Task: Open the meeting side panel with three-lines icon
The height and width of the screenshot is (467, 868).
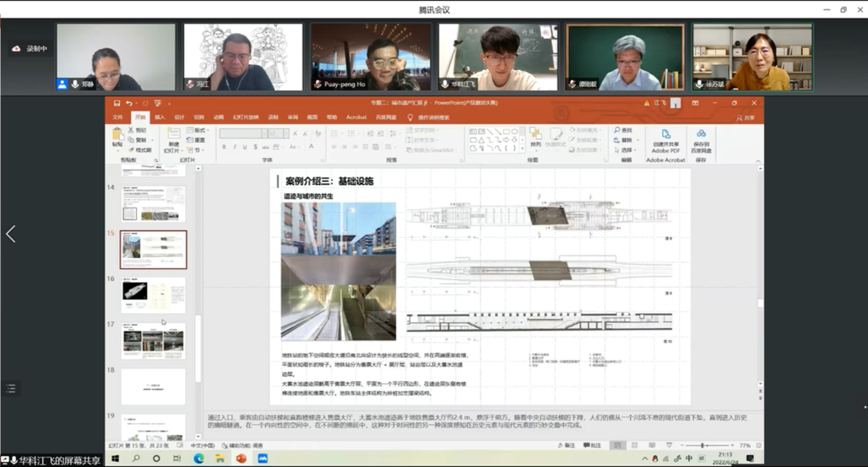Action: coord(11,388)
